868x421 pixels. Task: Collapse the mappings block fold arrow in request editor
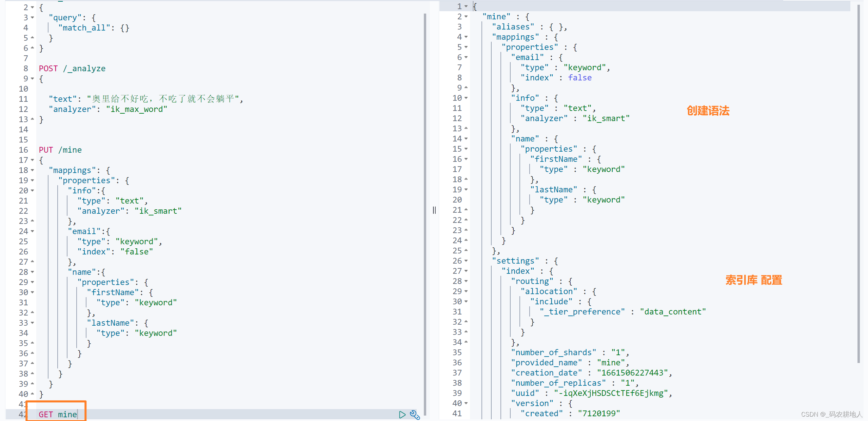[x=33, y=170]
